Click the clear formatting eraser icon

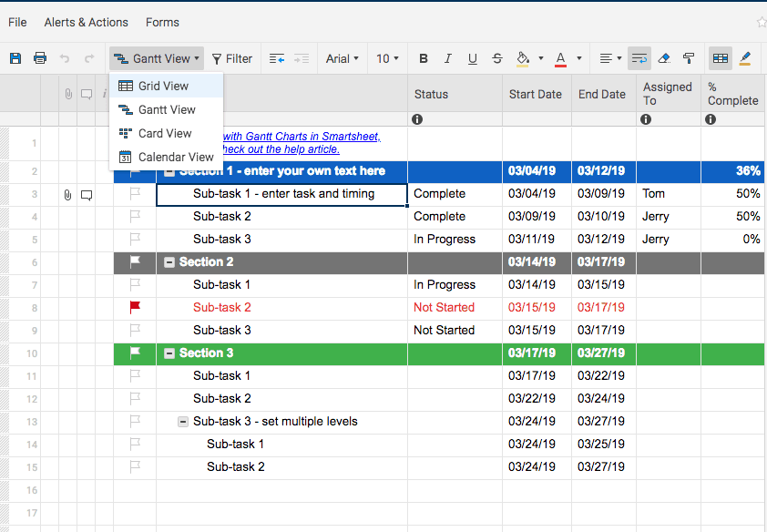click(x=663, y=58)
